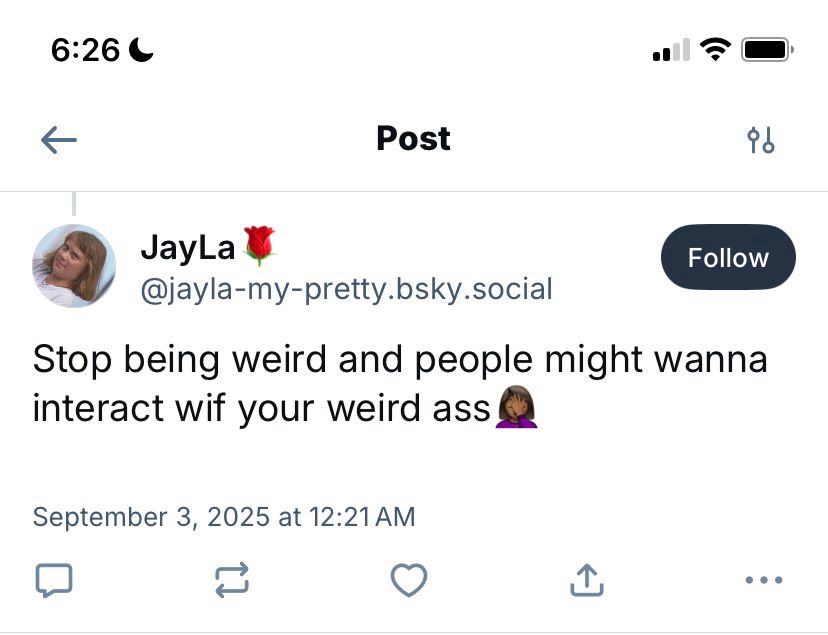Select JayLa's display name
The image size is (828, 635).
188,246
